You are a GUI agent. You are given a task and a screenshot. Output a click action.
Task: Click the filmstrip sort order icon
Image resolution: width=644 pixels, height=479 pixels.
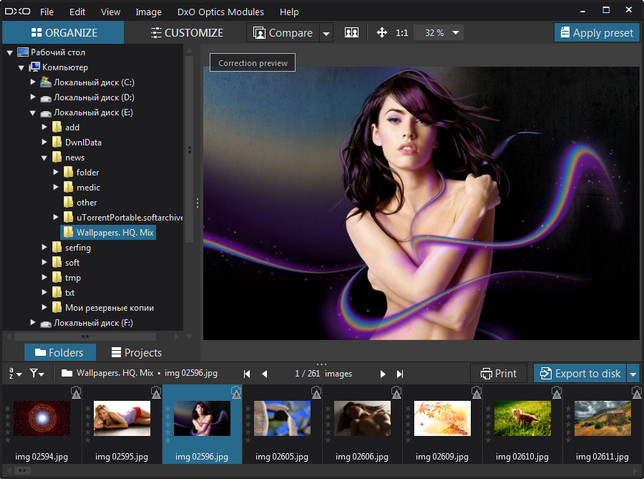[x=13, y=373]
